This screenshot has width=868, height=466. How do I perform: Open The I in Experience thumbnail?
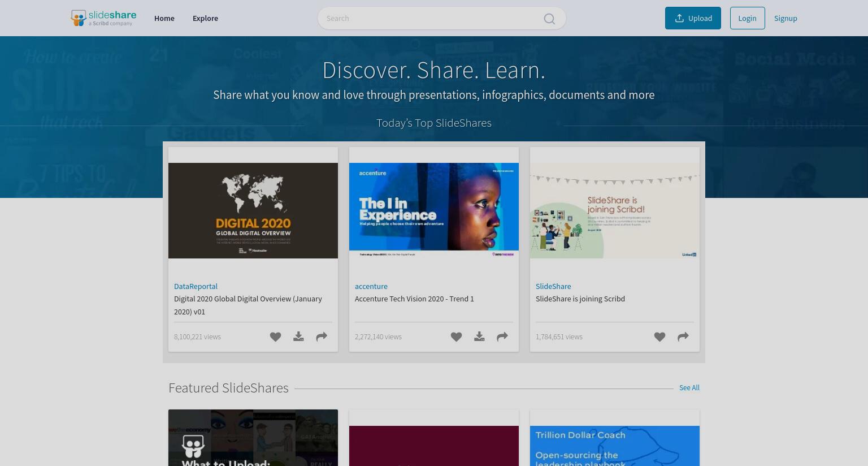tap(434, 210)
